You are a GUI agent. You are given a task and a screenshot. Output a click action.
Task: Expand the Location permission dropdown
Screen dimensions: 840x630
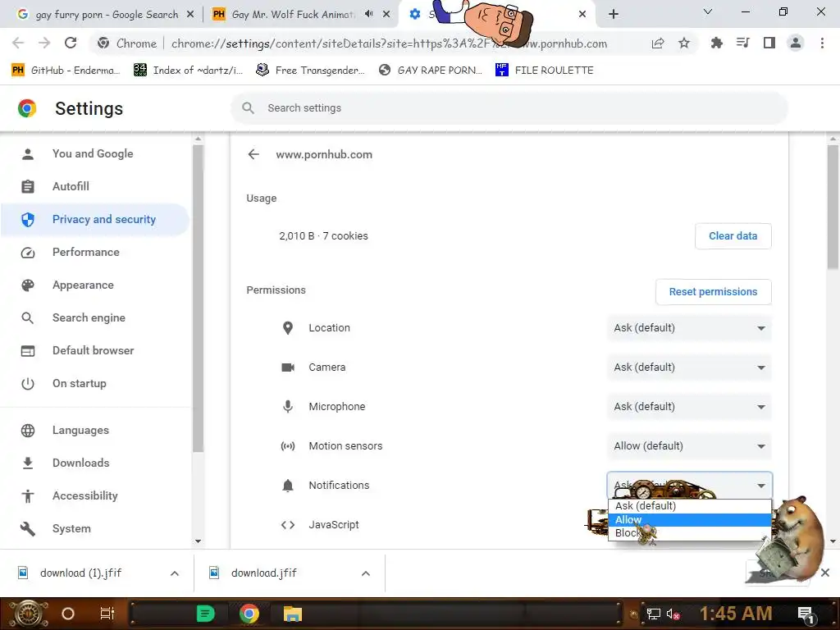pyautogui.click(x=689, y=328)
